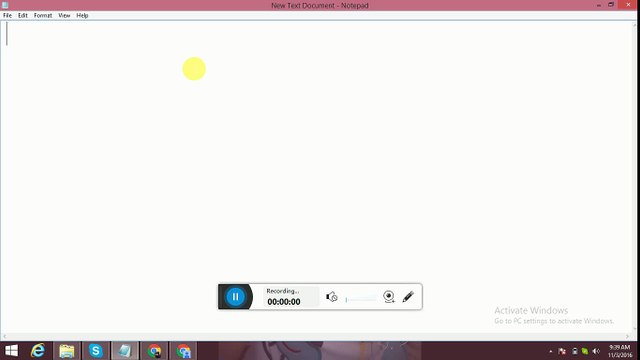Image resolution: width=640 pixels, height=360 pixels.
Task: Close the Notepad window
Action: point(628,5)
